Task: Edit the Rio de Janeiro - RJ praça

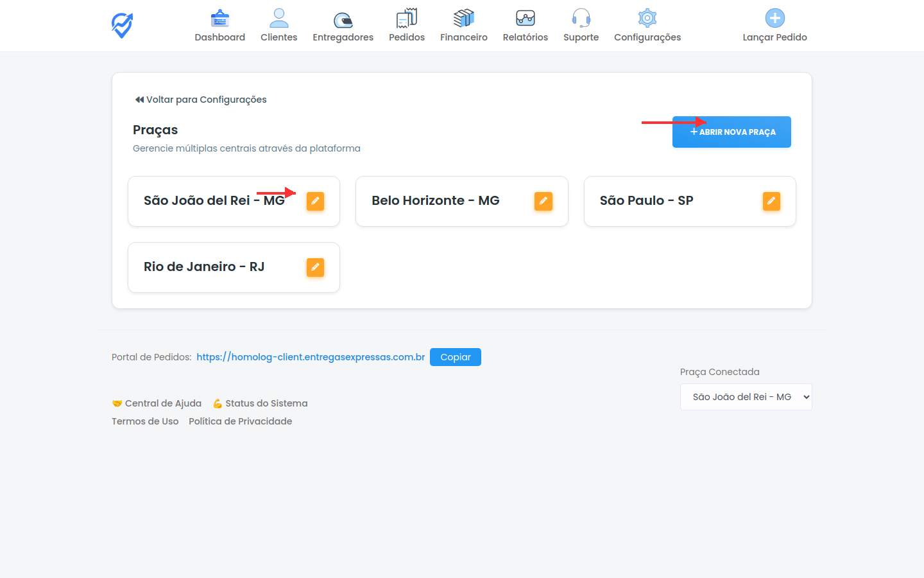Action: [315, 267]
